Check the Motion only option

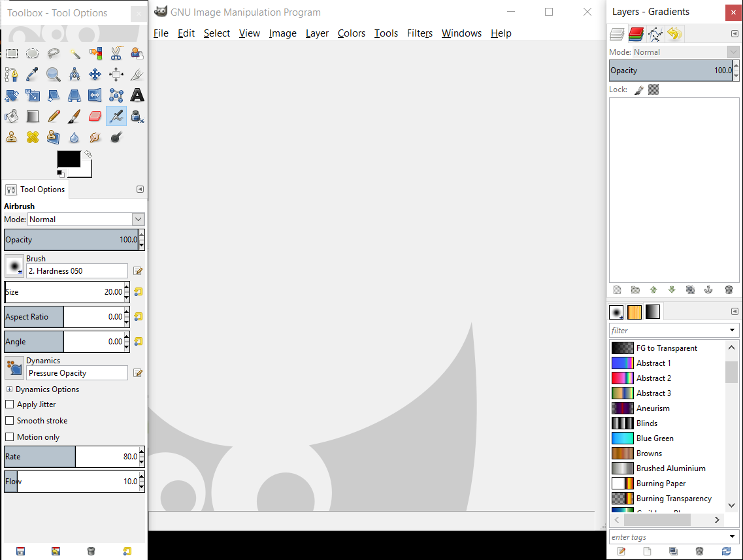pyautogui.click(x=9, y=437)
